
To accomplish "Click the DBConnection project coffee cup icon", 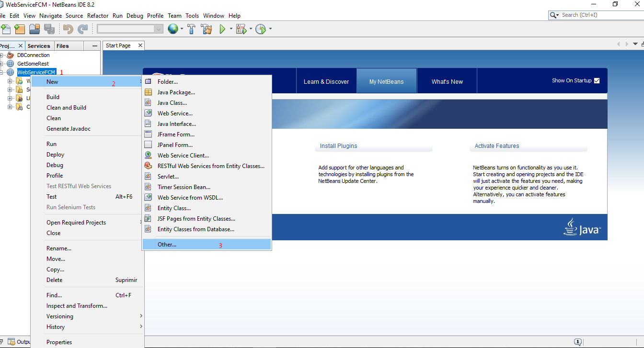I will tap(10, 55).
